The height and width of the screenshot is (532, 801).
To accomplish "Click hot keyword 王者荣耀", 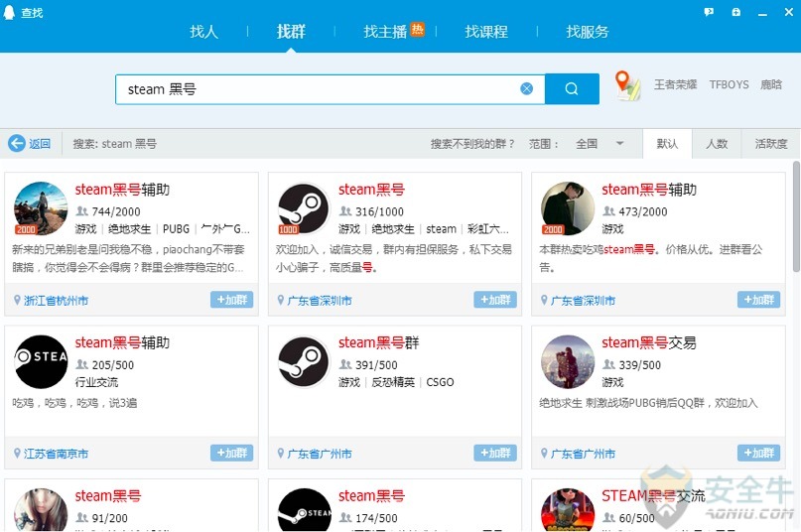I will 675,84.
